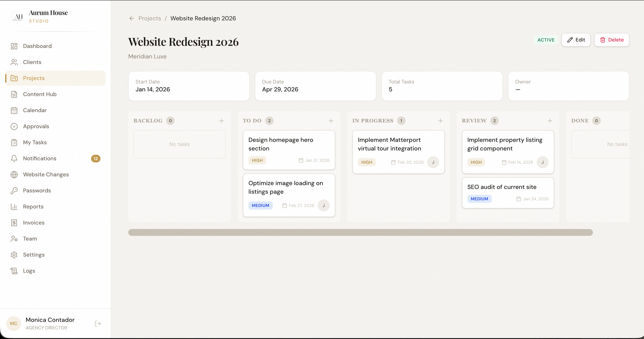Click the logout icon beside Monica Contador

[98, 324]
